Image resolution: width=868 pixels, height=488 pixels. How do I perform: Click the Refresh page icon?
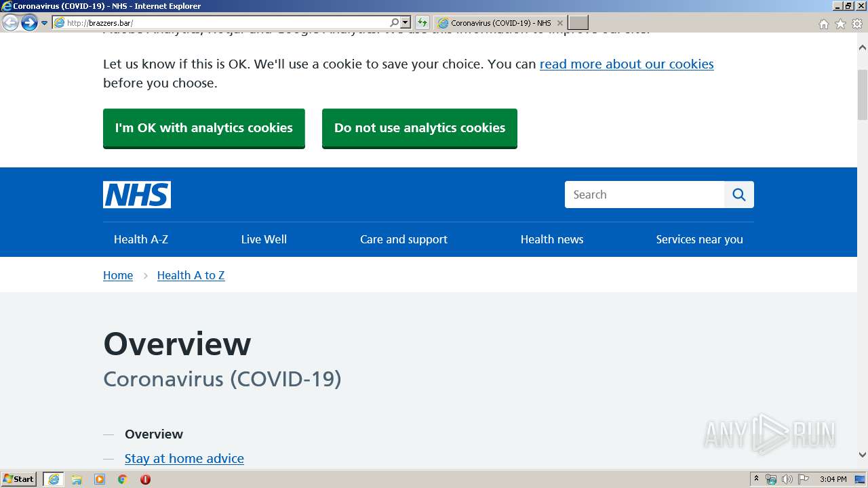click(x=422, y=23)
